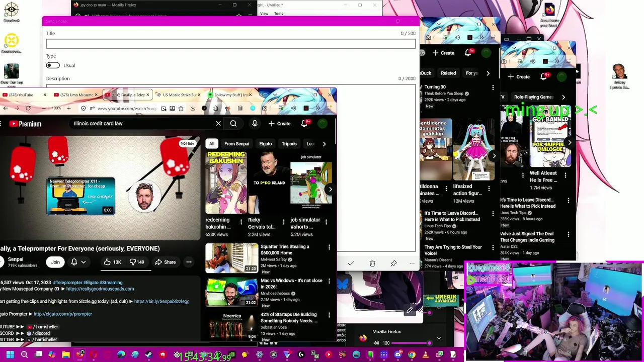This screenshot has height=362, width=644.
Task: Open options for 'Squatter Tries Stealing' video
Action: click(329, 247)
